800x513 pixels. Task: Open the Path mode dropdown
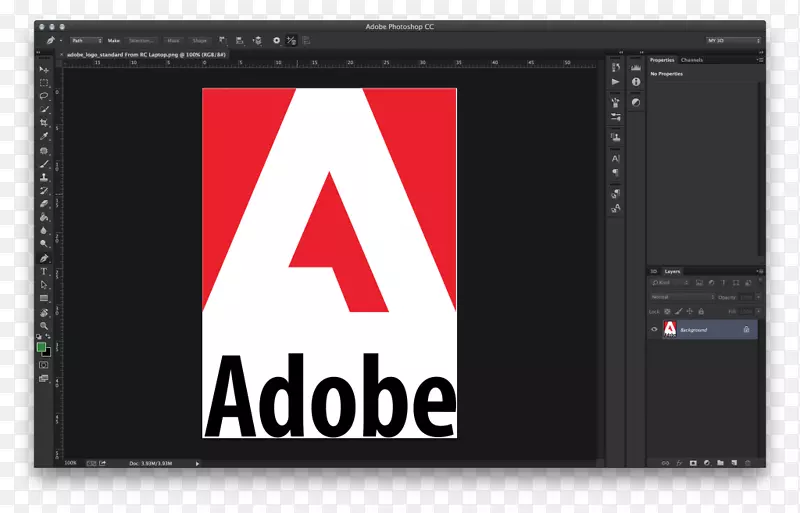[x=86, y=40]
